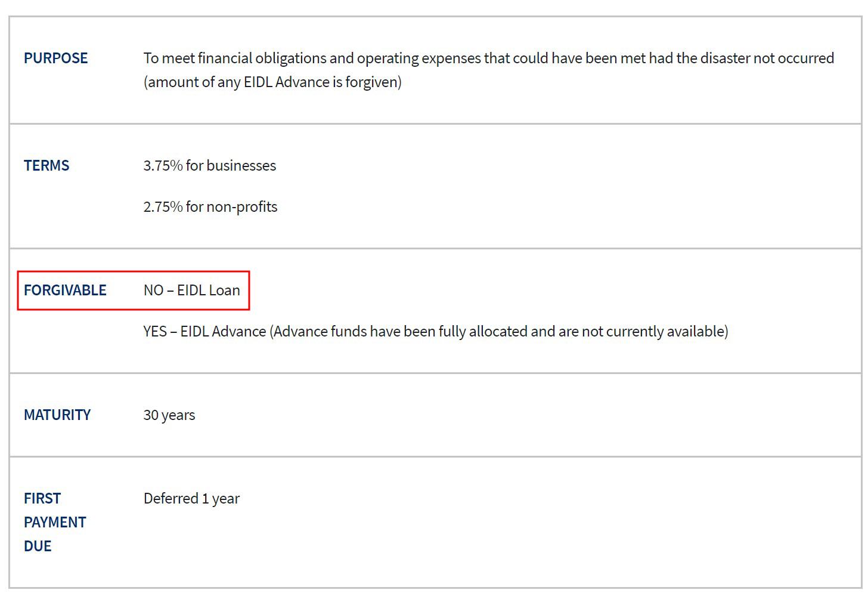This screenshot has width=868, height=596.
Task: Click the FIRST PAYMENT DUE heading
Action: [55, 522]
